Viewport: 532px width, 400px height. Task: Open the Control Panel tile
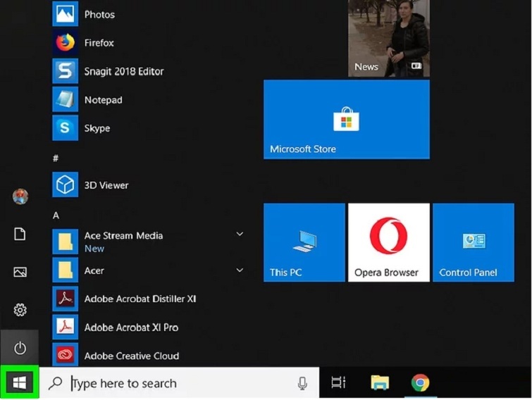pos(473,242)
